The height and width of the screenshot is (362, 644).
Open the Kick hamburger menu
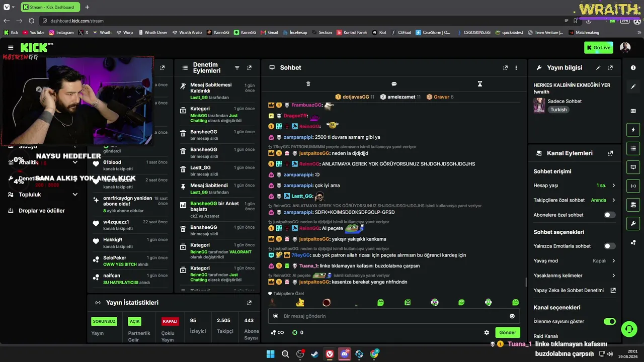[x=11, y=48]
